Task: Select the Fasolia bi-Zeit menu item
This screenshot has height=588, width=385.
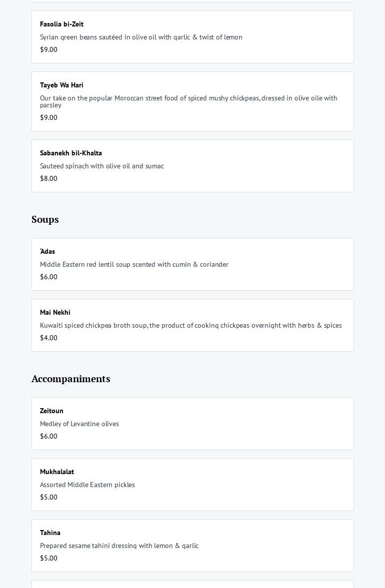Action: [192, 37]
